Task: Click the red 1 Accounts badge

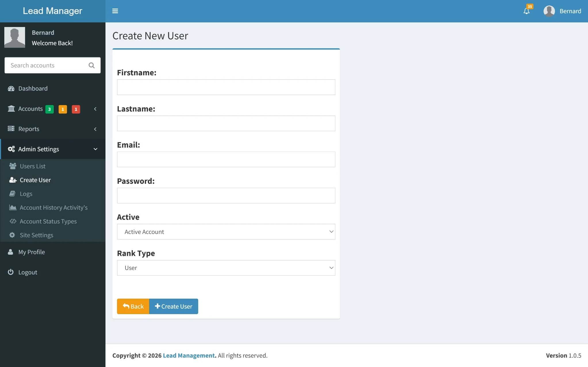Action: (x=76, y=109)
